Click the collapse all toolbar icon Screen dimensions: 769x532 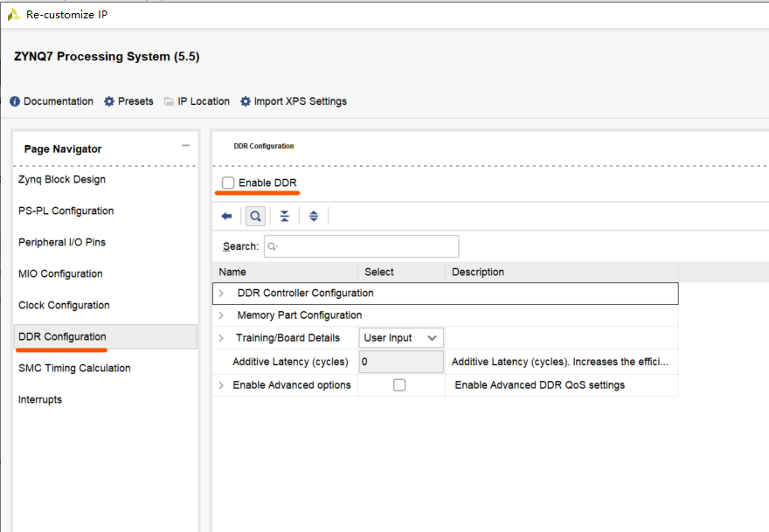pyautogui.click(x=285, y=216)
